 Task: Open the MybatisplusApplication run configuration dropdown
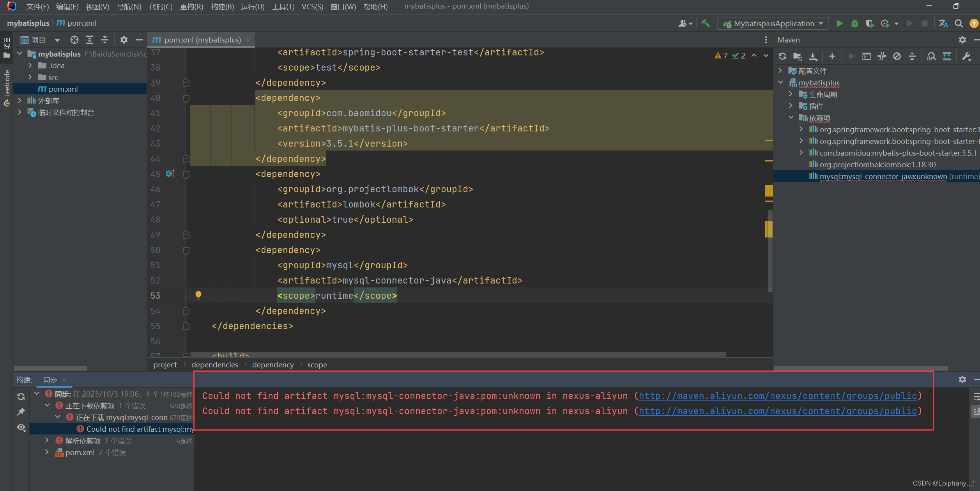tap(773, 24)
